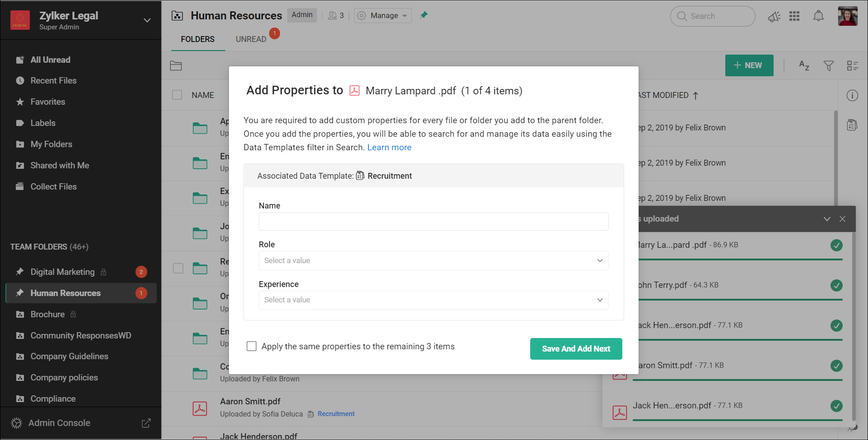Click the pin icon beside Manage
868x440 pixels.
pyautogui.click(x=424, y=15)
